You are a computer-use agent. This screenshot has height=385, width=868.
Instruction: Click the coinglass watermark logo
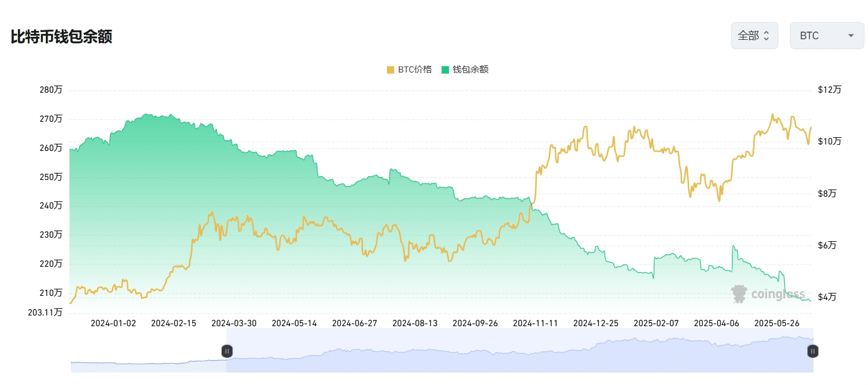pos(768,294)
